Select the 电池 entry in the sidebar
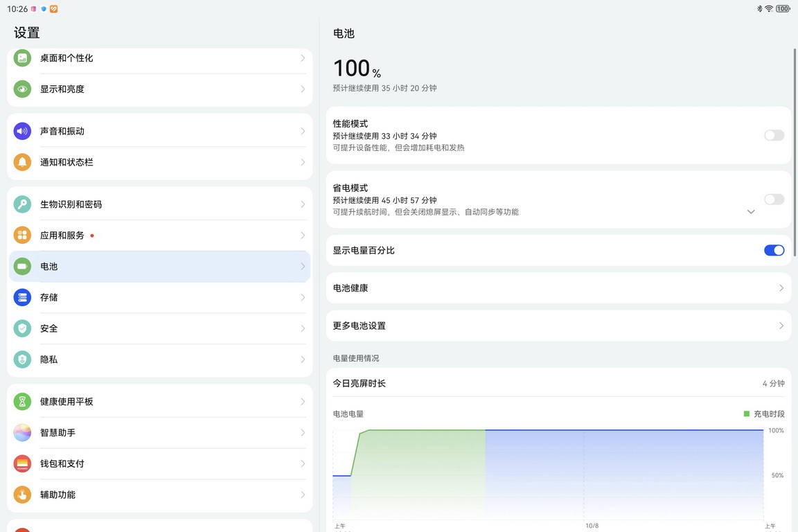798x532 pixels. [159, 266]
